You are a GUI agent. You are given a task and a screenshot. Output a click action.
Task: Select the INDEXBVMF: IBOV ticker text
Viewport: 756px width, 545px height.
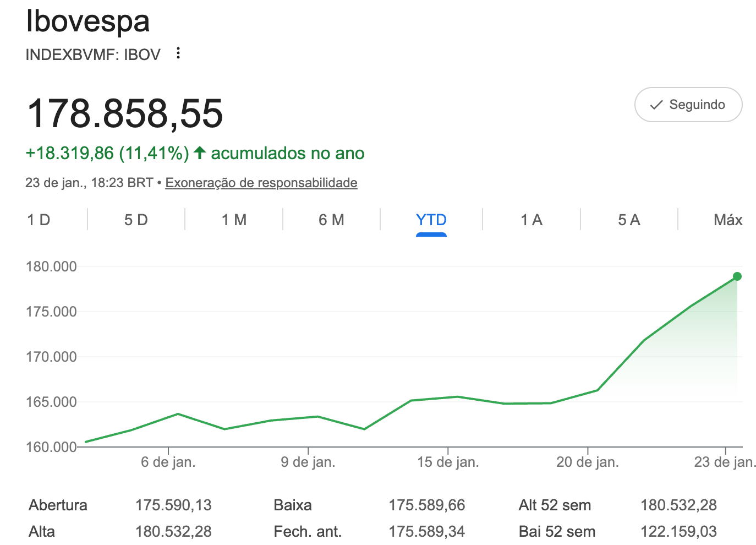coord(92,54)
